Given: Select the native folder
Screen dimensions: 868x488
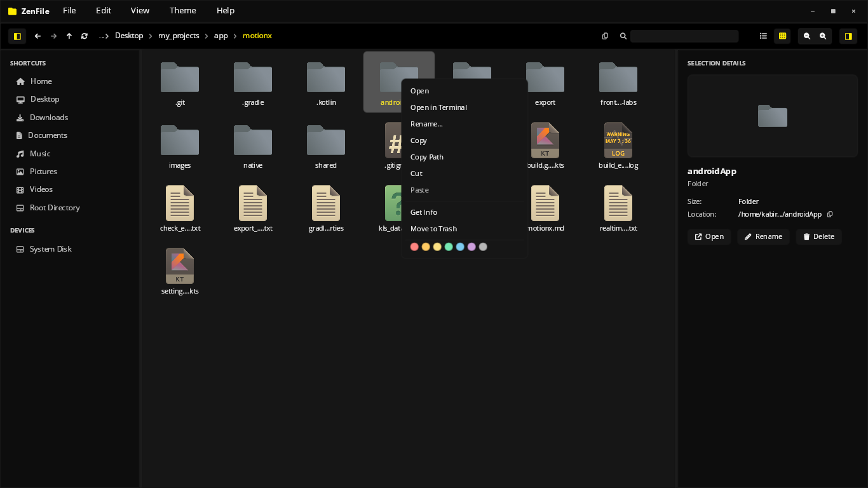Looking at the screenshot, I should pos(253,146).
